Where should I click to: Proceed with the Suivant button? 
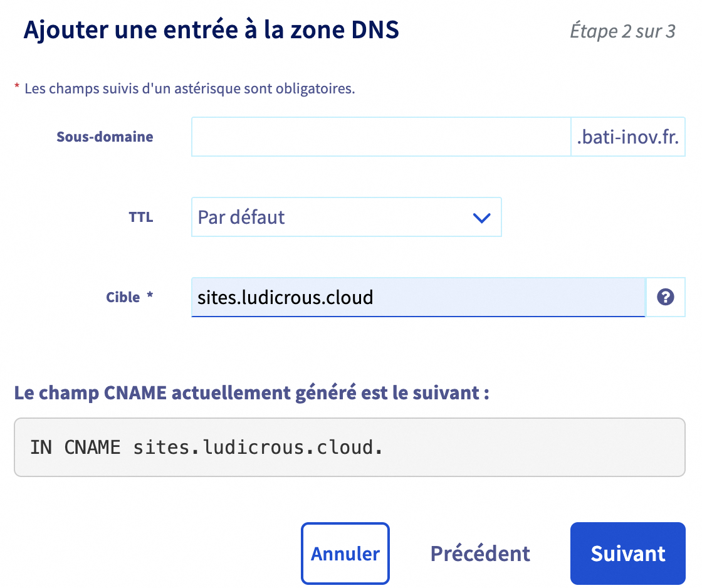tap(627, 554)
